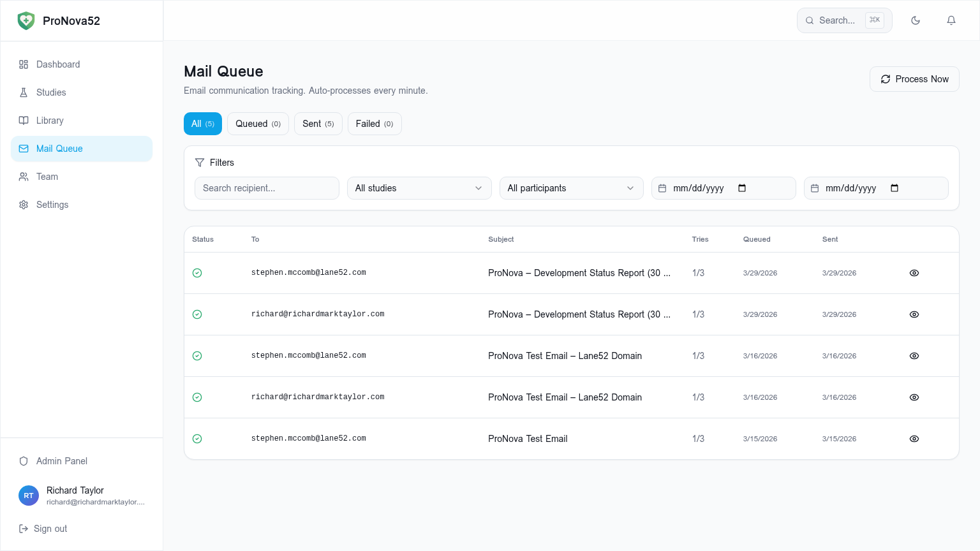980x551 pixels.
Task: Open Team page in sidebar
Action: point(82,177)
